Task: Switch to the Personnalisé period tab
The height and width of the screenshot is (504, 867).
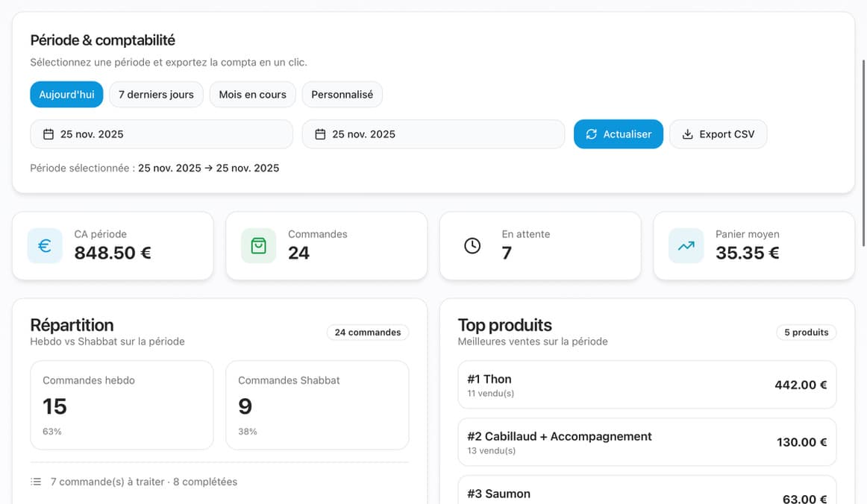Action: pos(342,94)
